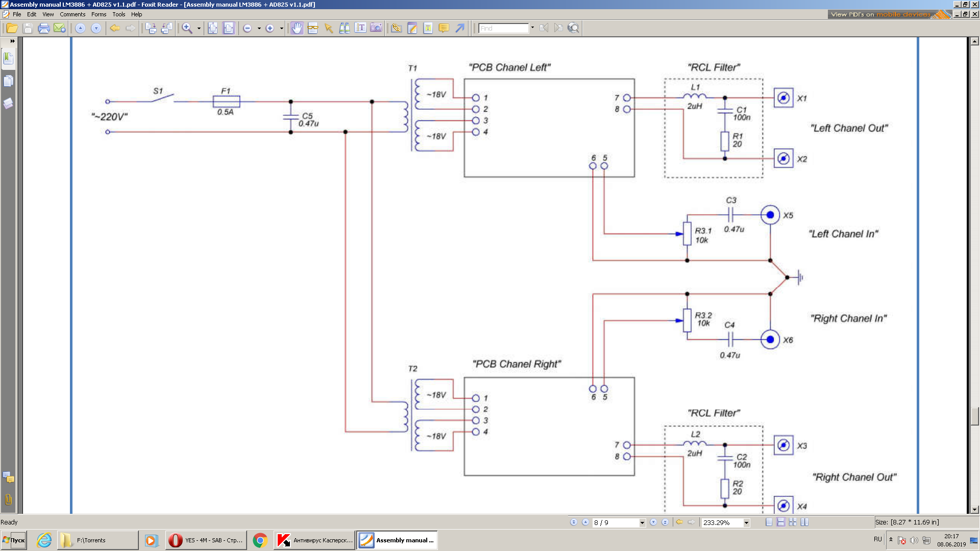Open Chrome from the taskbar
Image resolution: width=980 pixels, height=551 pixels.
click(x=260, y=540)
